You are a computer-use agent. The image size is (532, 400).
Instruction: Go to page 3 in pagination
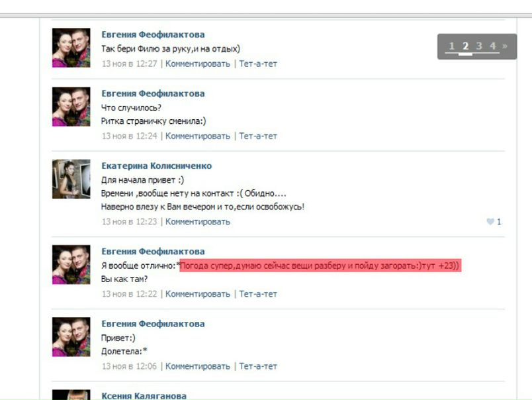pyautogui.click(x=478, y=46)
